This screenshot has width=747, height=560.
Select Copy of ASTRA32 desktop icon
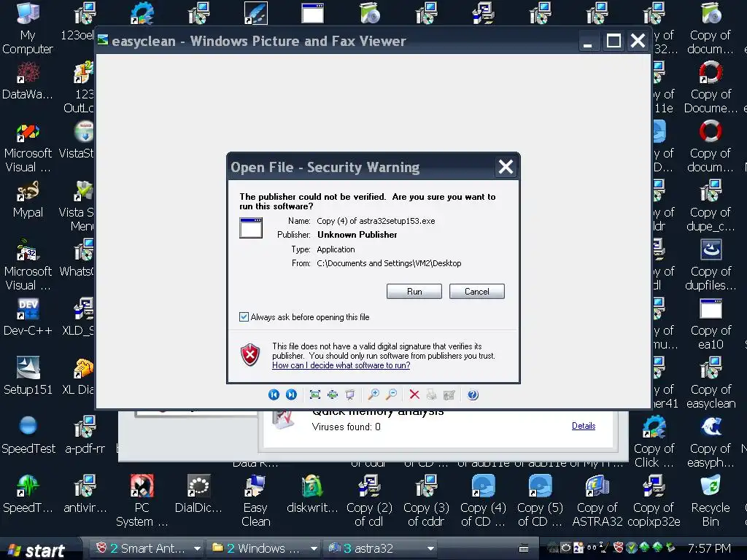[x=597, y=501]
